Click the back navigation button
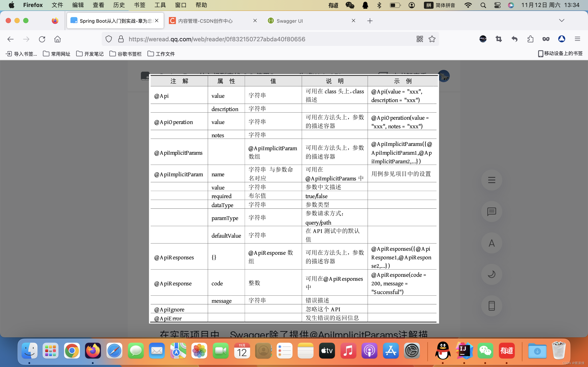Viewport: 588px width, 367px height. [x=10, y=39]
